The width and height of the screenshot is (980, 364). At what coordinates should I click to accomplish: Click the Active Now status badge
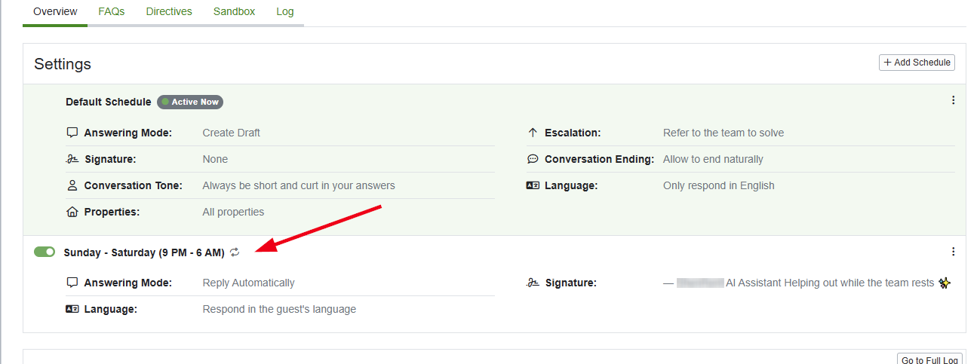[190, 102]
